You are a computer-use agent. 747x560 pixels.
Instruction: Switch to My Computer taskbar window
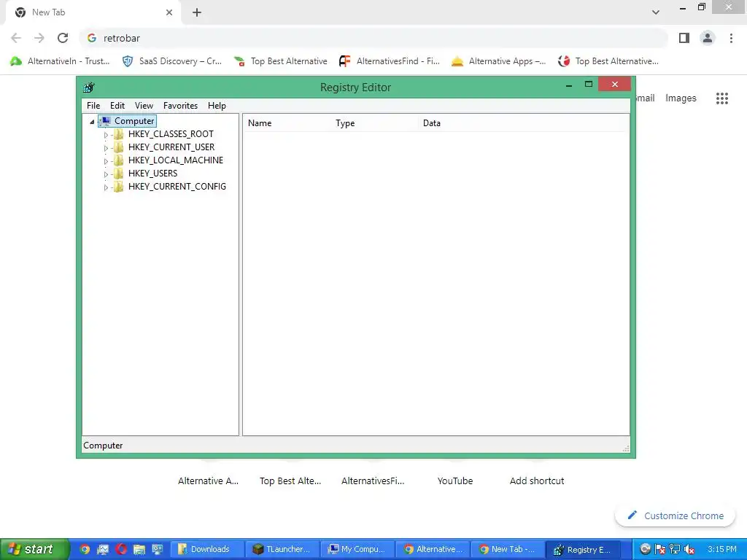357,549
